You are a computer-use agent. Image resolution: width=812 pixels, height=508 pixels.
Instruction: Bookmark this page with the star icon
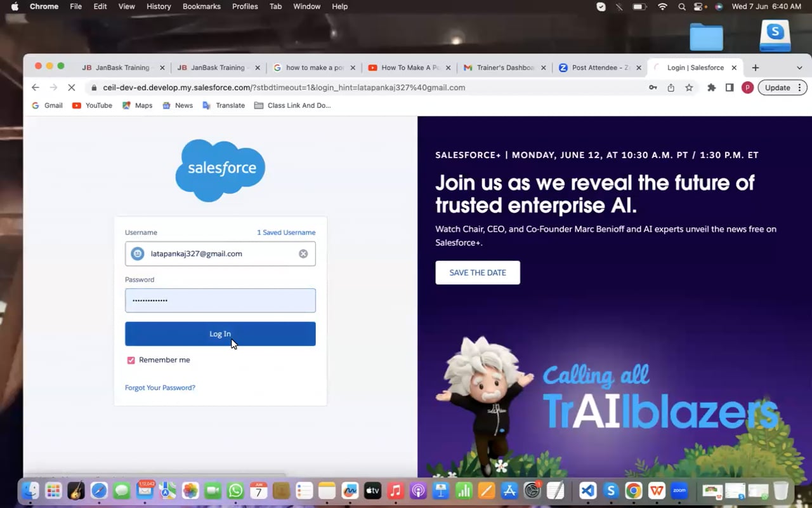point(689,88)
